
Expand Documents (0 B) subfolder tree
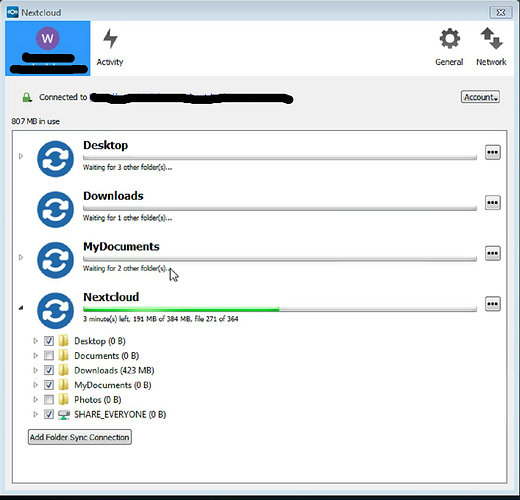tap(36, 355)
